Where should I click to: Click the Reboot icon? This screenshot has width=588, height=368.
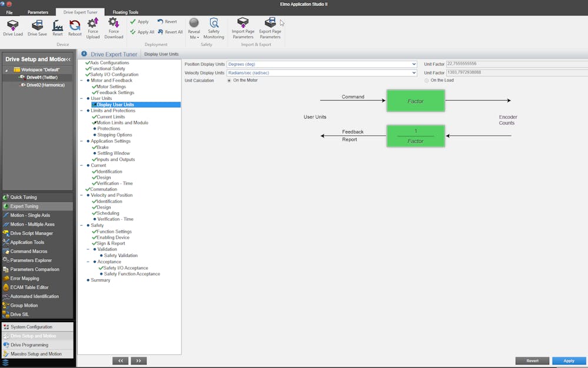(x=75, y=25)
